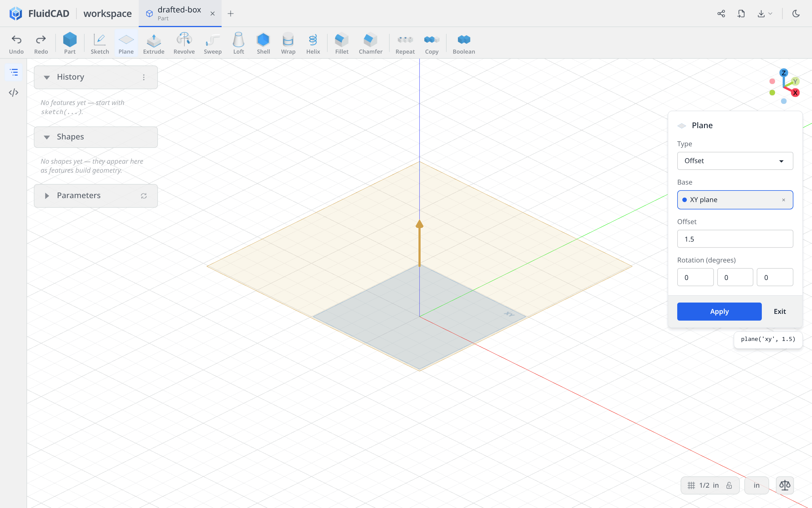812x508 pixels.
Task: Open the feature list sidebar panel
Action: [14, 72]
